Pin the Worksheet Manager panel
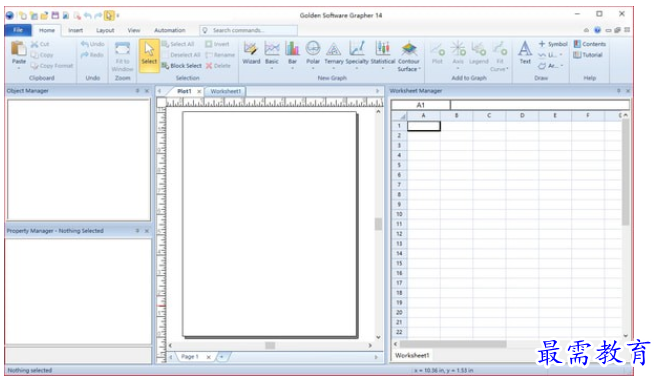The width and height of the screenshot is (659, 384). [619, 91]
